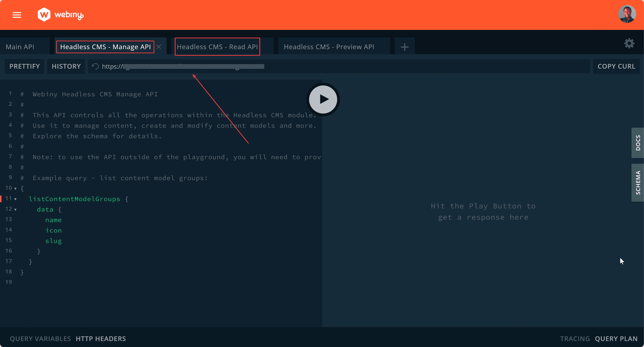Switch to the Main API tab

click(20, 46)
